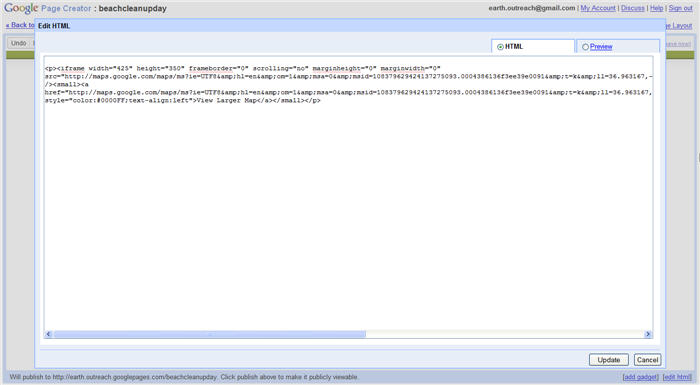Open the Discuss link
The image size is (700, 385).
pyautogui.click(x=633, y=8)
